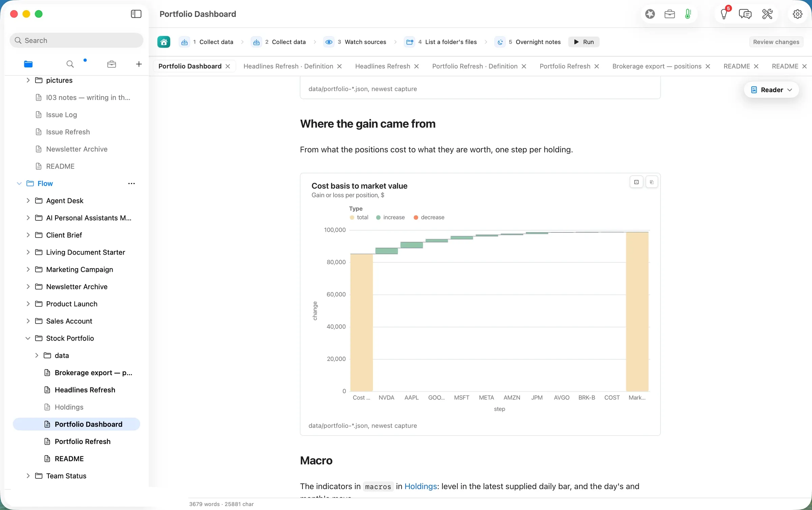Open Portfolio Refresh in sidebar tree

tap(76, 442)
